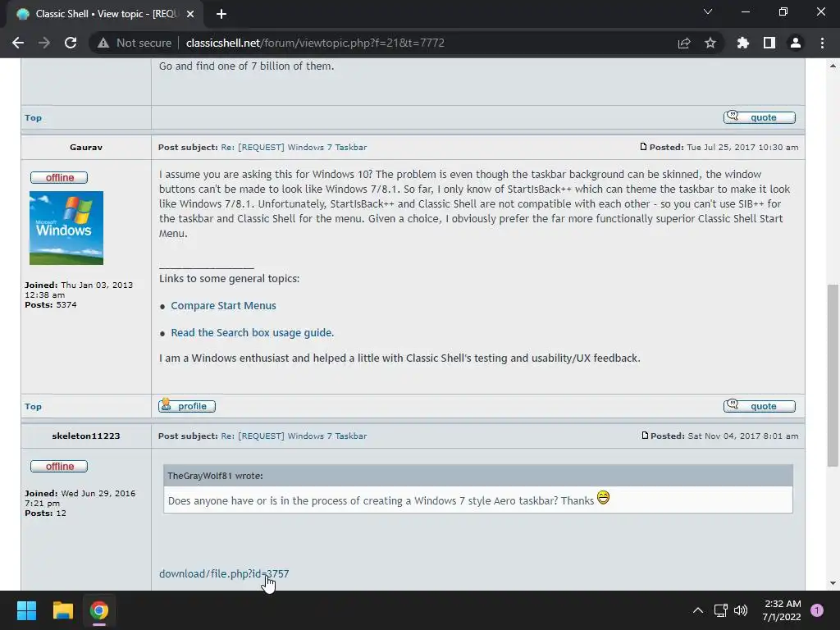The image size is (840, 630).
Task: Click the TheGrayWolf81 wrote quote header
Action: click(478, 476)
